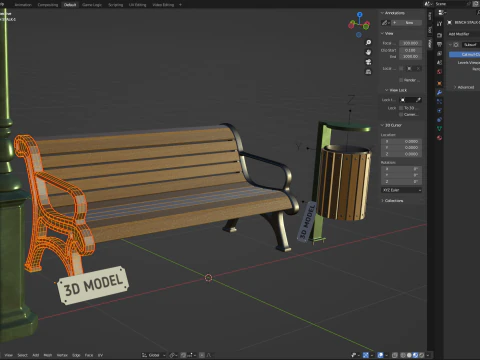
Task: Click the eyedropper in Lock to Object field
Action: point(418,100)
